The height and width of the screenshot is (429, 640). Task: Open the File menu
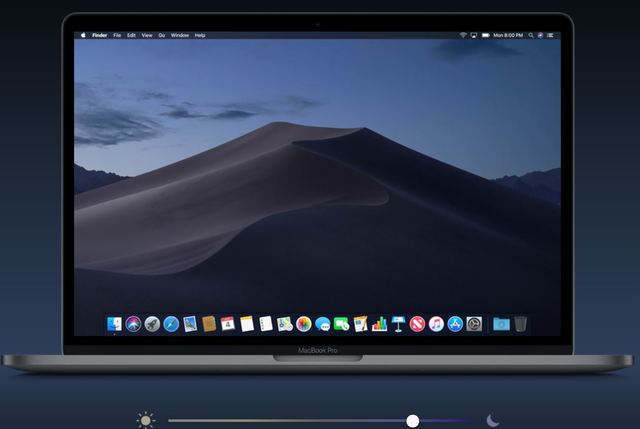click(117, 35)
